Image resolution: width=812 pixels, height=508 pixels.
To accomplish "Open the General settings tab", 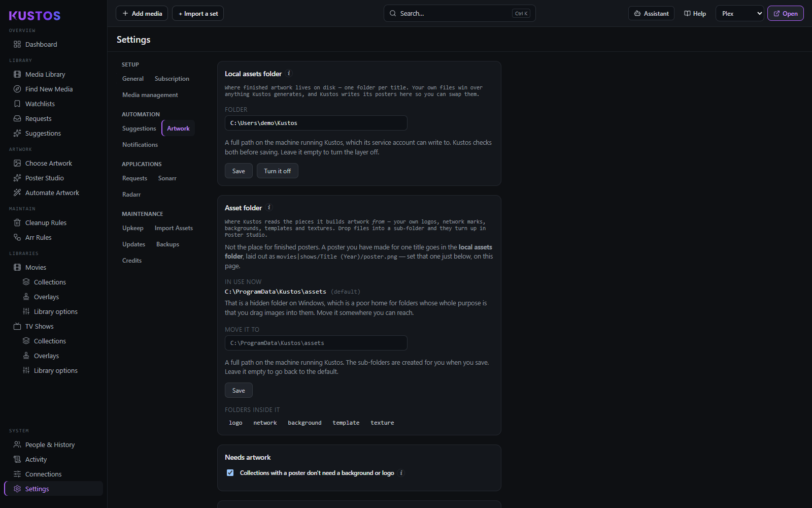I will click(x=133, y=79).
